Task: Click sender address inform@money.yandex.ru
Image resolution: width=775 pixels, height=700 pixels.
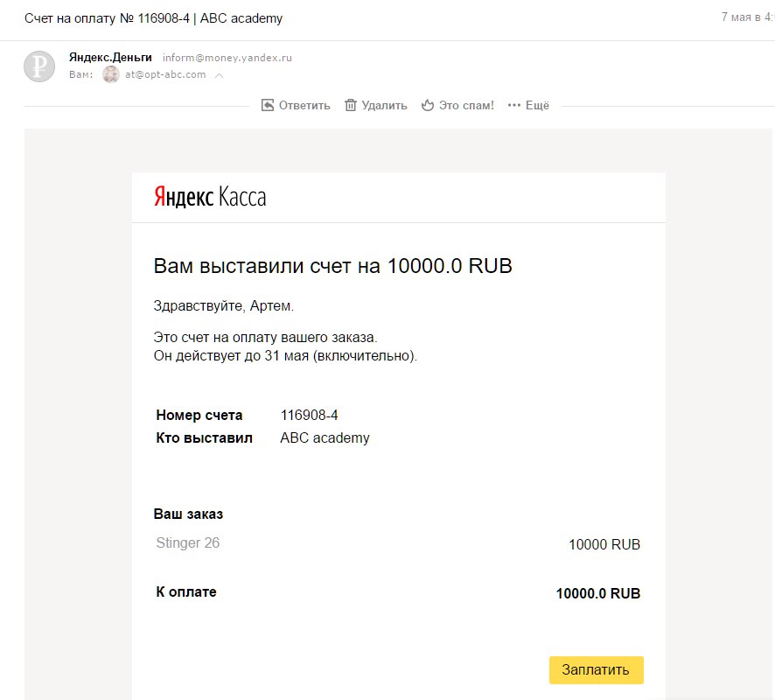Action: coord(227,58)
